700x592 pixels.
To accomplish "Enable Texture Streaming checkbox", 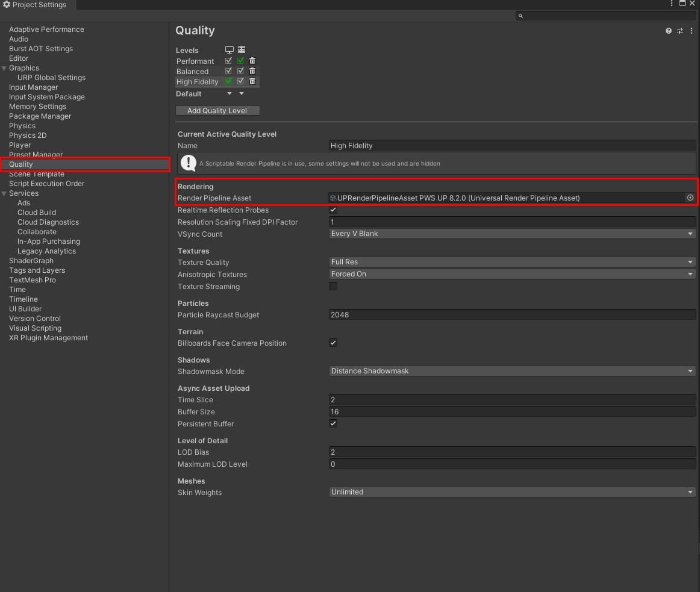I will point(333,287).
